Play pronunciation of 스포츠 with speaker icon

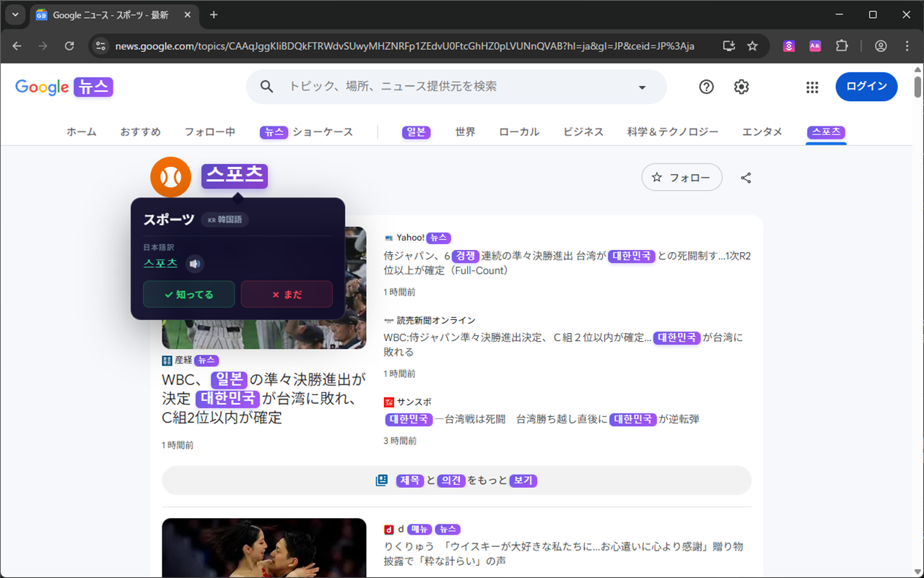coord(195,263)
